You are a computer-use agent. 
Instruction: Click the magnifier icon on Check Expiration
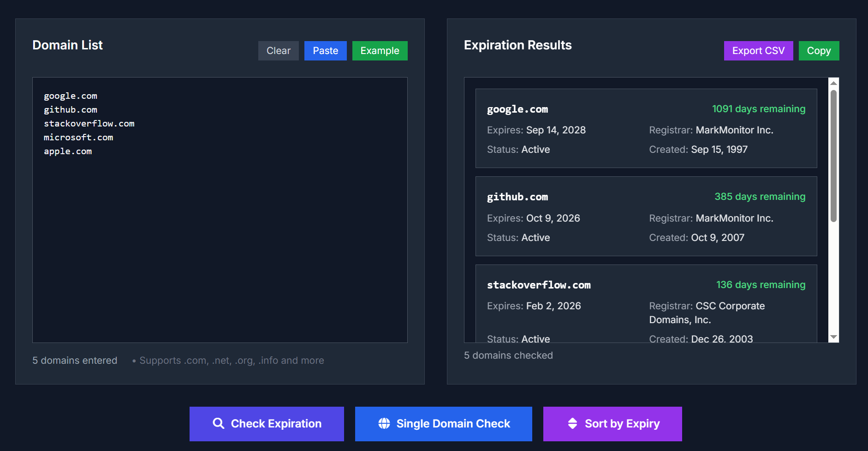tap(218, 423)
